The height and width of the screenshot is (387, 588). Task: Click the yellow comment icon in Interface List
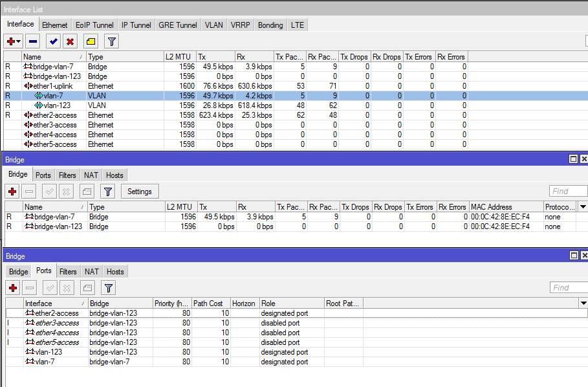[x=91, y=41]
